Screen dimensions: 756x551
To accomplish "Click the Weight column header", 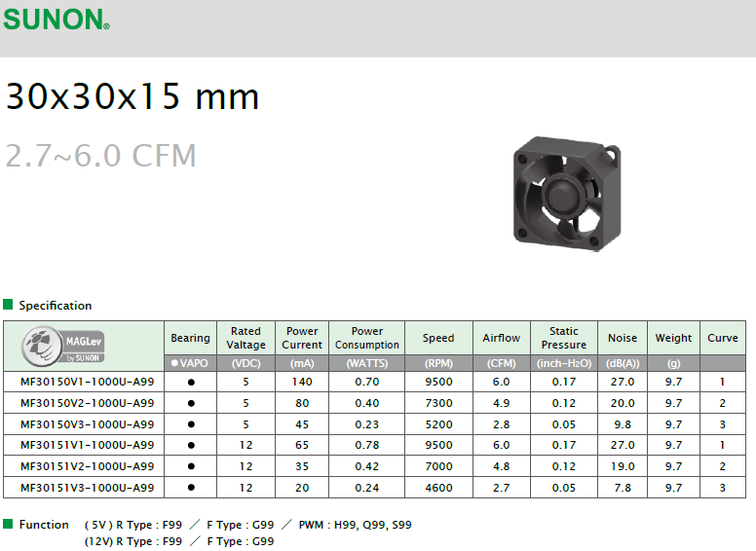I will [673, 338].
